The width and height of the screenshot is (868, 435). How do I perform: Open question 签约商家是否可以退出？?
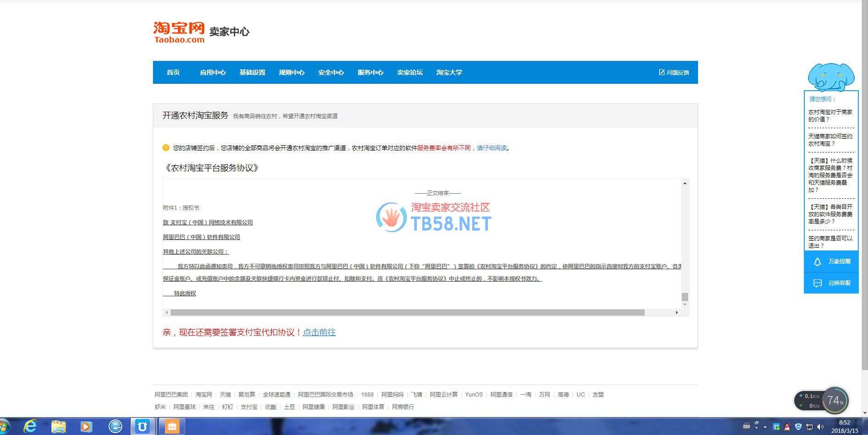click(x=830, y=242)
